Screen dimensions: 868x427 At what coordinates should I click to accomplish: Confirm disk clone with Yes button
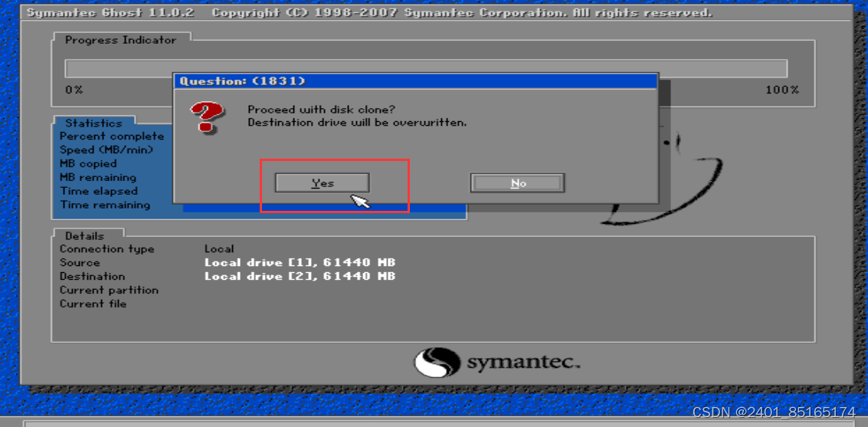[x=323, y=182]
